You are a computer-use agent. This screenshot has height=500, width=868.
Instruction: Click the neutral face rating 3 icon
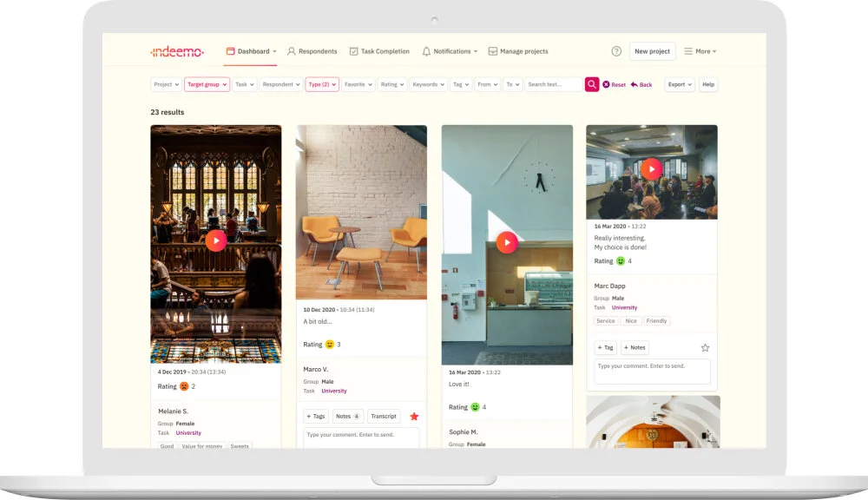click(330, 345)
